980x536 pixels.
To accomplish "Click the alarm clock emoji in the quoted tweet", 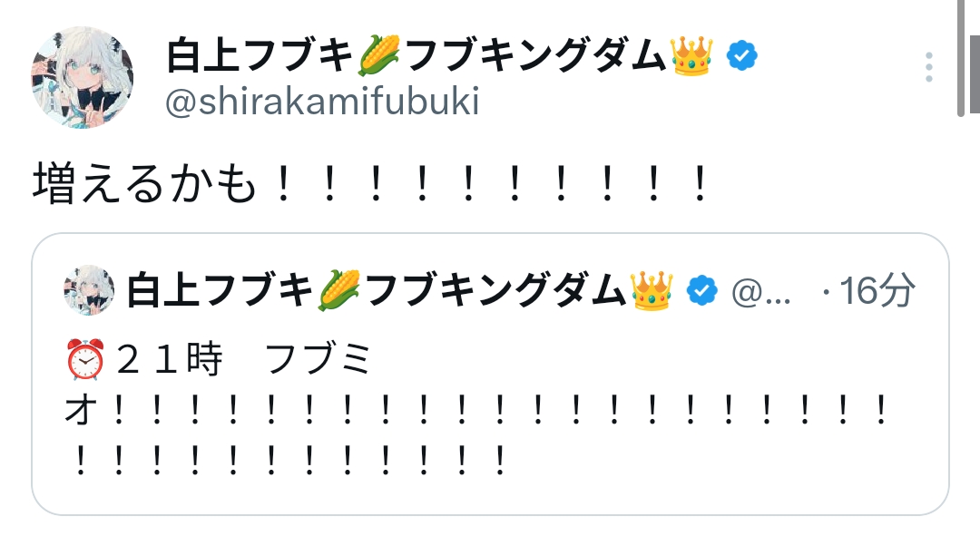I will click(x=87, y=362).
